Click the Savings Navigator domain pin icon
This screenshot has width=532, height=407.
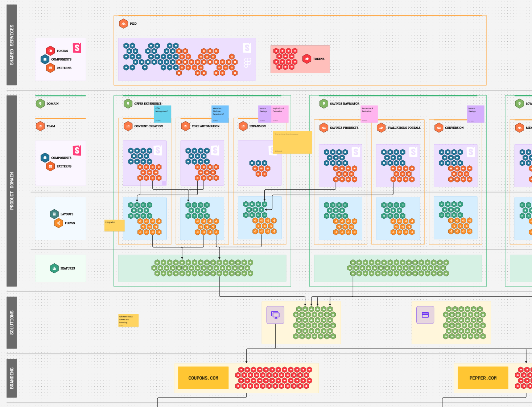point(323,104)
